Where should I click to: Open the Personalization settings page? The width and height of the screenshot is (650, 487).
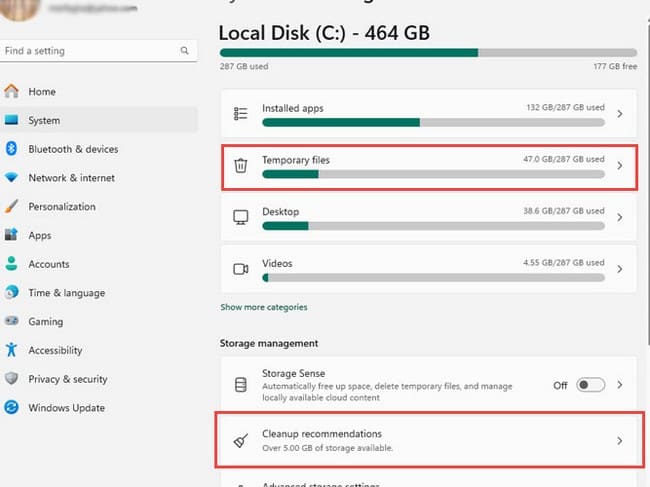click(x=62, y=207)
